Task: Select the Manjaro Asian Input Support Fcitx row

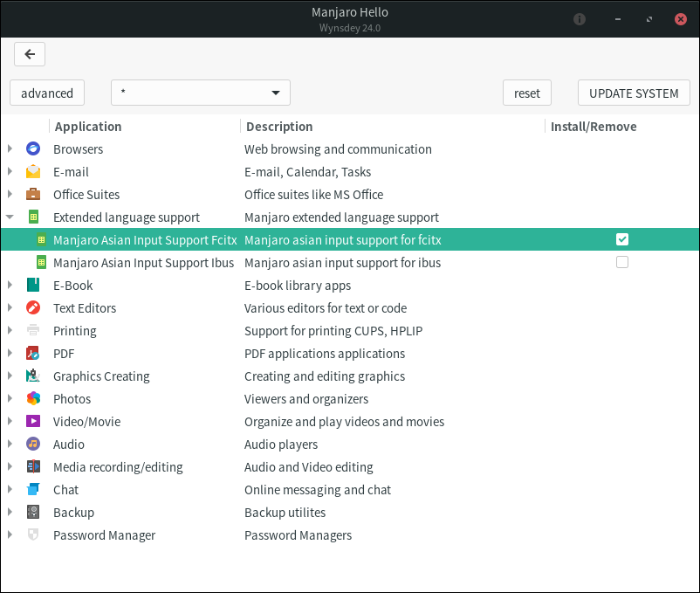Action: 350,240
